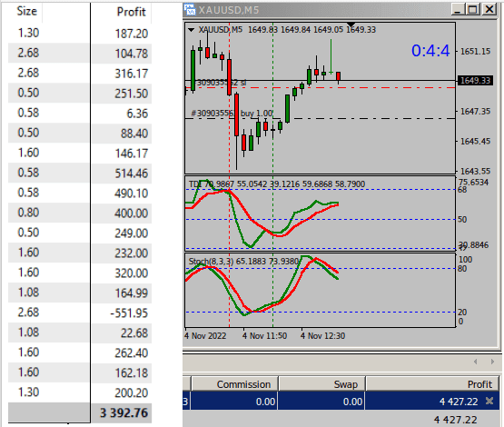
Task: Select the 0:4:4 candle timer text
Action: (x=430, y=51)
